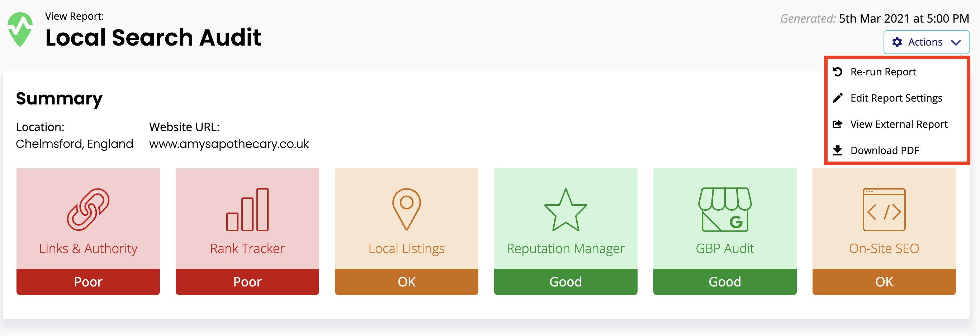The height and width of the screenshot is (336, 980).
Task: Open the Actions dropdown button
Action: point(925,42)
